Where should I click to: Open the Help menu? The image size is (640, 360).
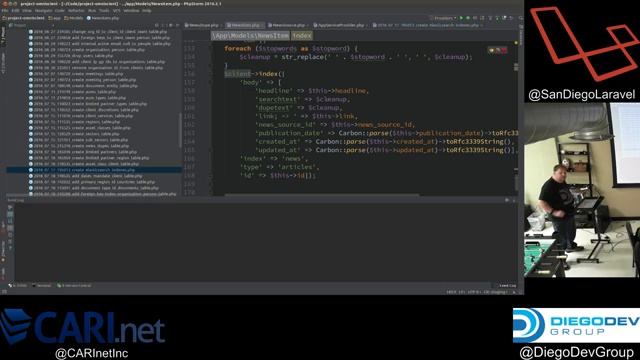(147, 11)
